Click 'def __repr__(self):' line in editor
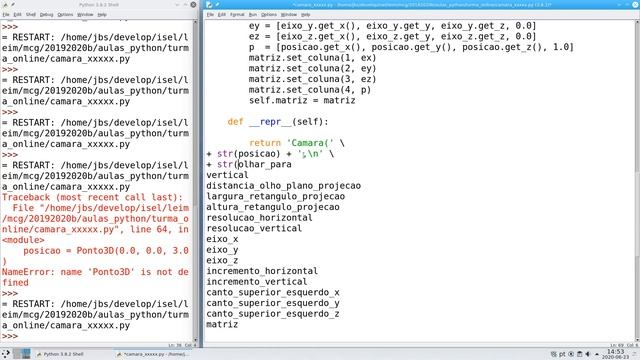The height and width of the screenshot is (360, 640). (278, 122)
